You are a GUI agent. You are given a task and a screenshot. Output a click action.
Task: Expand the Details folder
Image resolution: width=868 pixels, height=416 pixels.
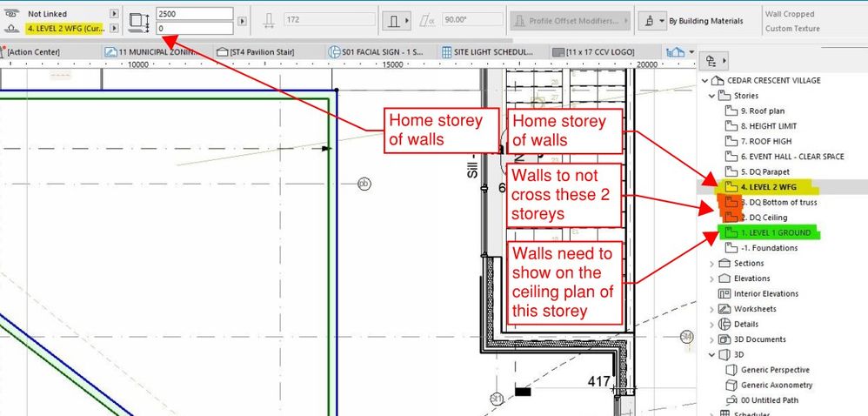[712, 325]
